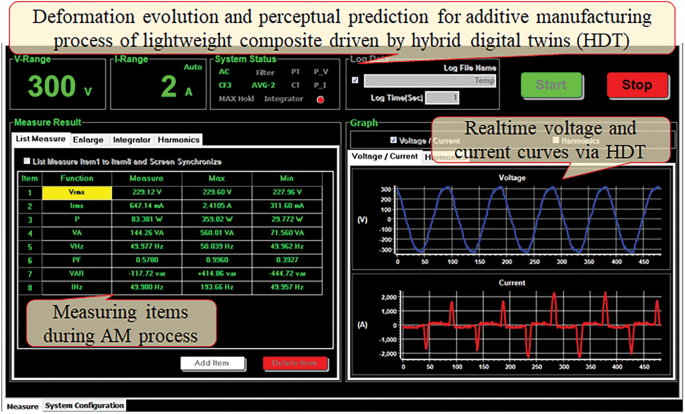Select the Voltage / Current graph tab
Image resolution: width=685 pixels, height=414 pixels.
pos(385,156)
